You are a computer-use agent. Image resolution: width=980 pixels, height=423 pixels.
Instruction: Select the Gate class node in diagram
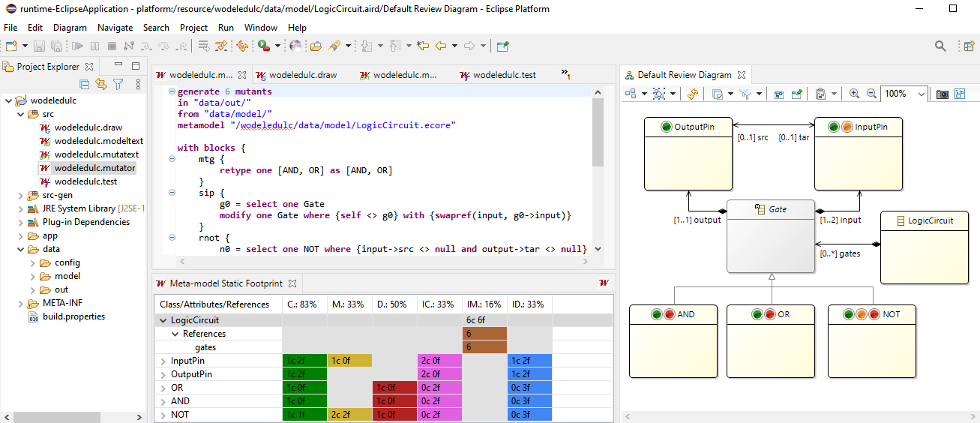click(771, 237)
